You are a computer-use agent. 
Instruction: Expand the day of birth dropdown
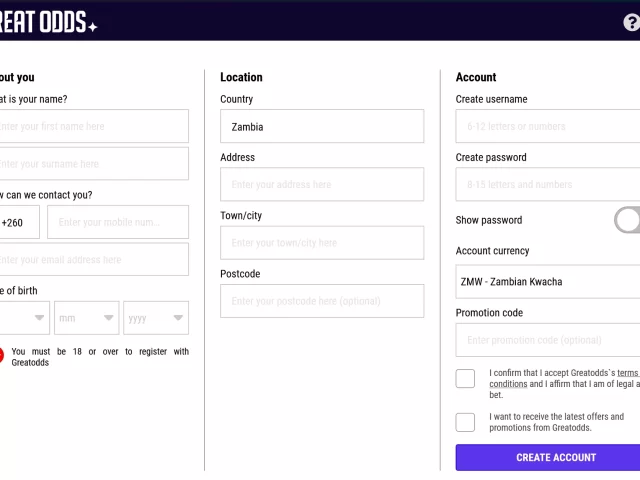click(x=24, y=318)
